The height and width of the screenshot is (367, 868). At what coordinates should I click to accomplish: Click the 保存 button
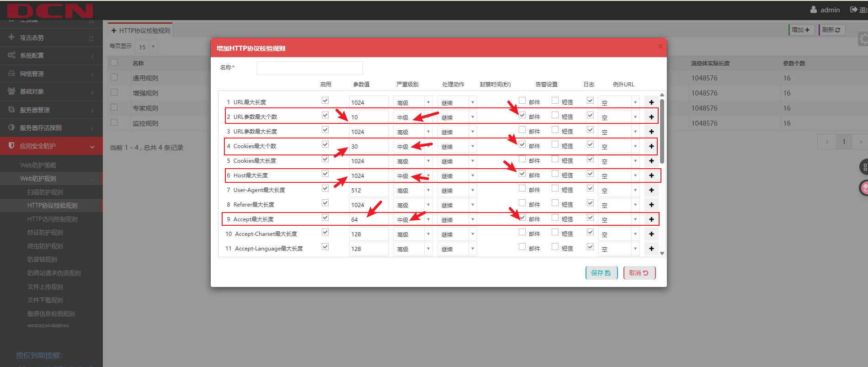point(602,273)
